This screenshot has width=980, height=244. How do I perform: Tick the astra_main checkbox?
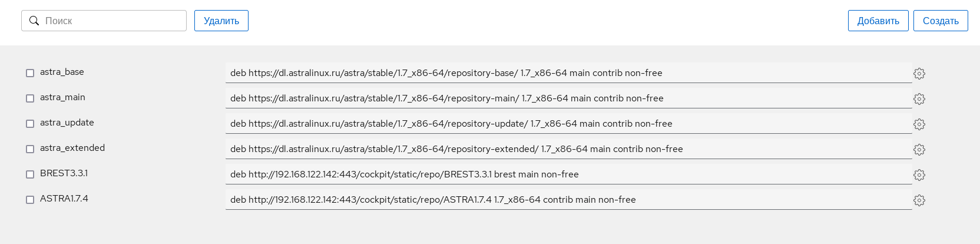(30, 98)
